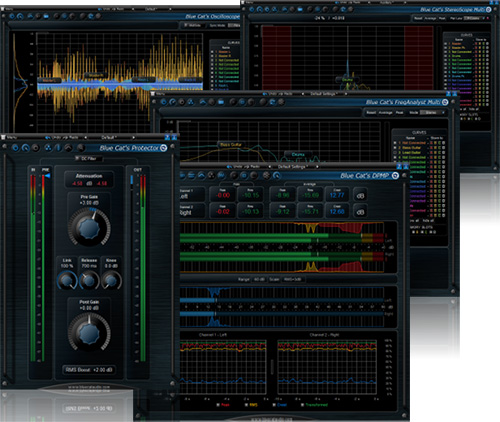Click the Bass Guitar curve label on FreqAnalyst graph
This screenshot has height=422, width=500.
[231, 144]
